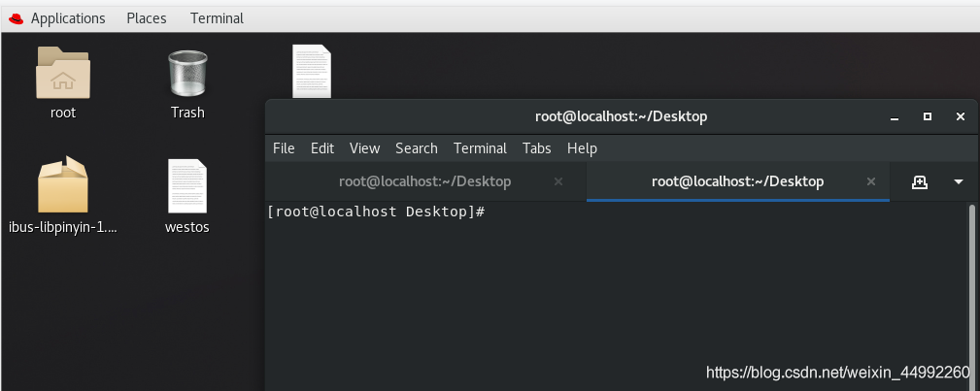Viewport: 980px width, 391px height.
Task: Click the new tab icon
Action: 920,181
